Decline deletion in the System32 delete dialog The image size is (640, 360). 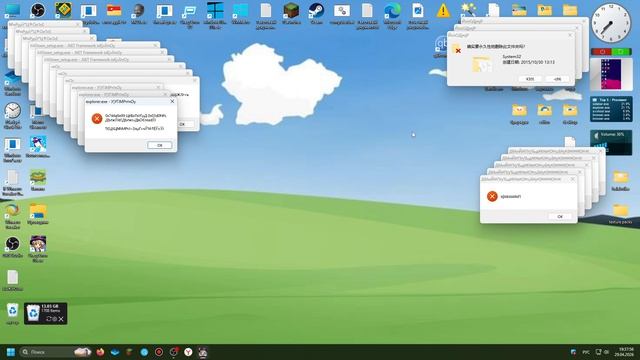[x=557, y=79]
